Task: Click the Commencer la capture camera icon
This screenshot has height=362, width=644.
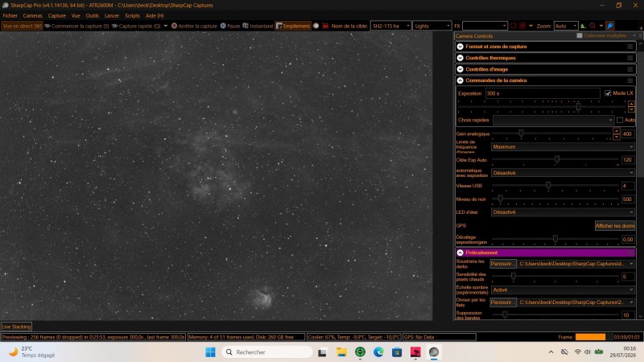Action: tap(47, 26)
